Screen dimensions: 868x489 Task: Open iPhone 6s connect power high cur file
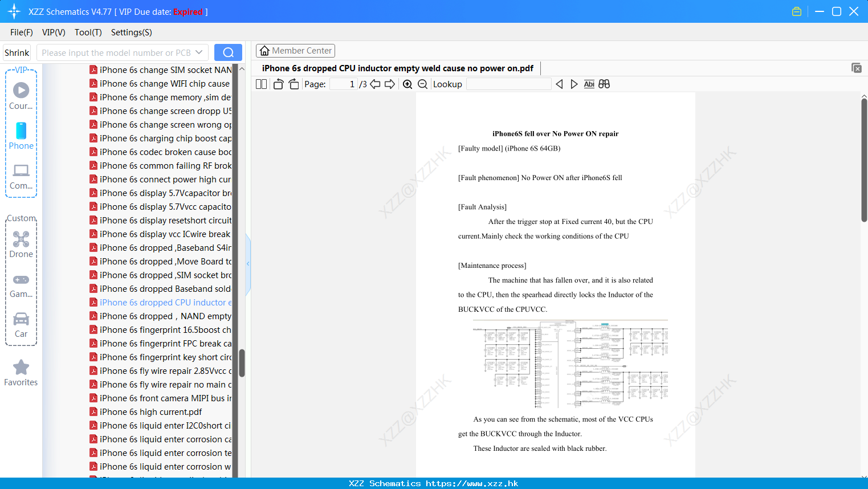click(161, 180)
